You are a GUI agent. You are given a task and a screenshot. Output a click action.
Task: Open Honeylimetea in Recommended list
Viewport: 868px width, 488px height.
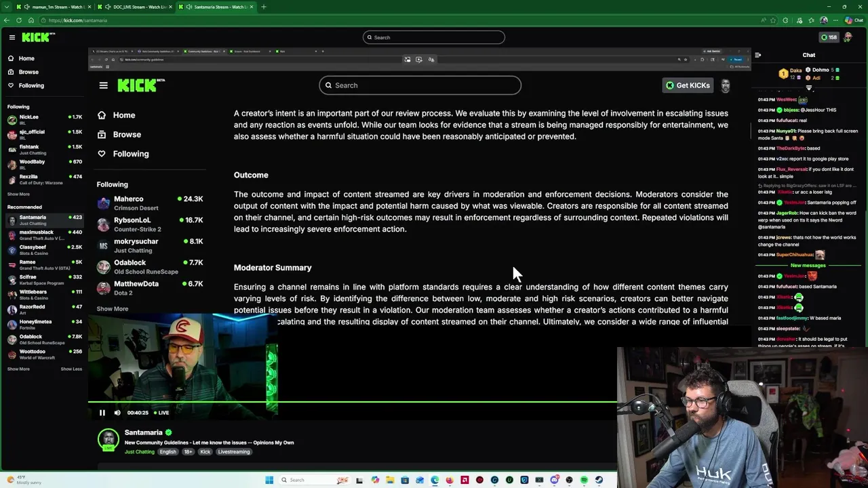tap(44, 324)
